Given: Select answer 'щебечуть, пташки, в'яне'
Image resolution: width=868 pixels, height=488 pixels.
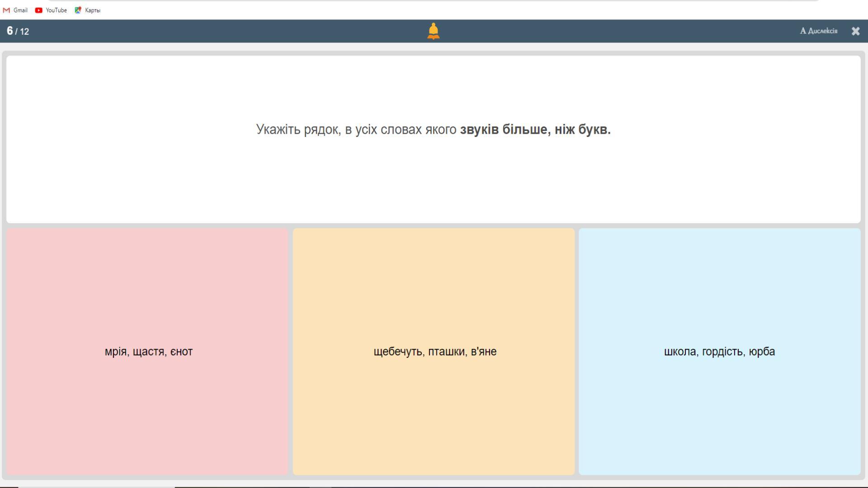Looking at the screenshot, I should point(434,352).
